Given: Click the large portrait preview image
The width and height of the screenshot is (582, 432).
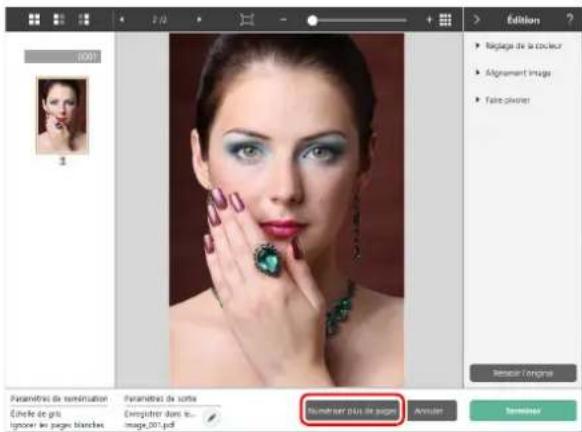Looking at the screenshot, I should [287, 210].
